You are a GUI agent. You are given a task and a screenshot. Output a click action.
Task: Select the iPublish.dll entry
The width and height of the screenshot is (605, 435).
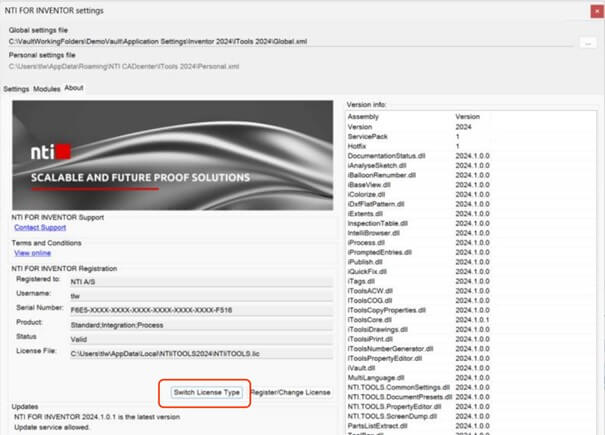click(x=471, y=262)
